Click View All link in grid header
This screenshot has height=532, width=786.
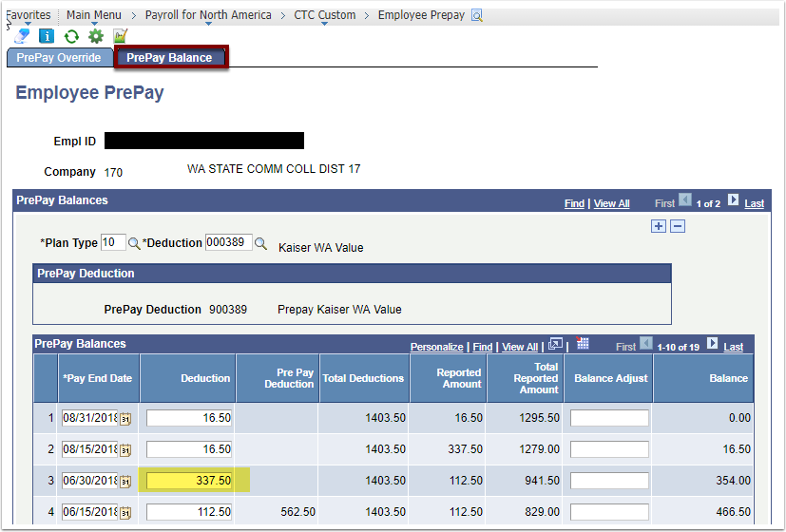click(520, 347)
